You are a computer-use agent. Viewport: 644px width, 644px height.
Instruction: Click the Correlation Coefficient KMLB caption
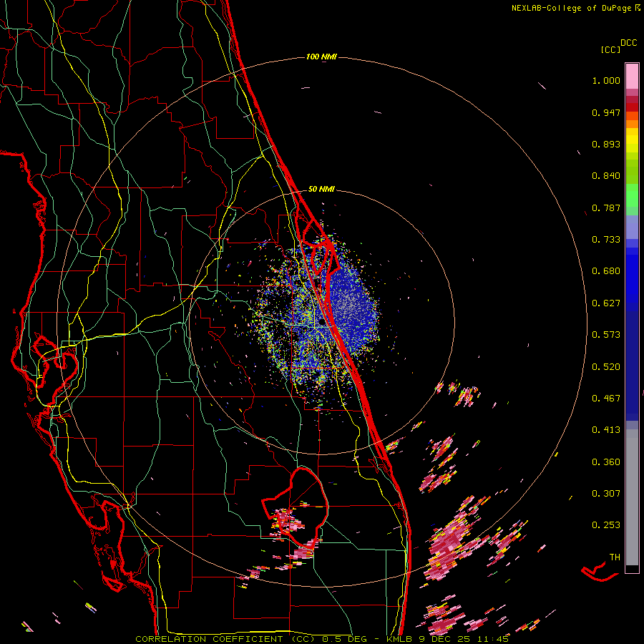[322, 639]
